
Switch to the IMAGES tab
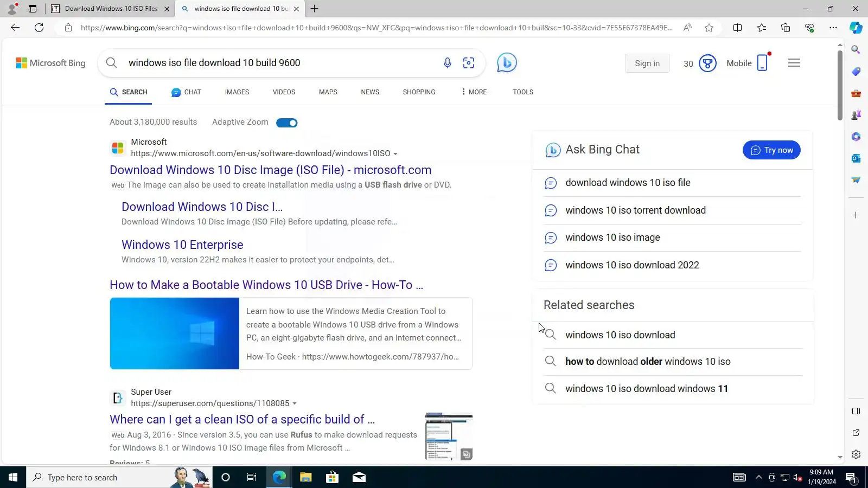pyautogui.click(x=237, y=92)
